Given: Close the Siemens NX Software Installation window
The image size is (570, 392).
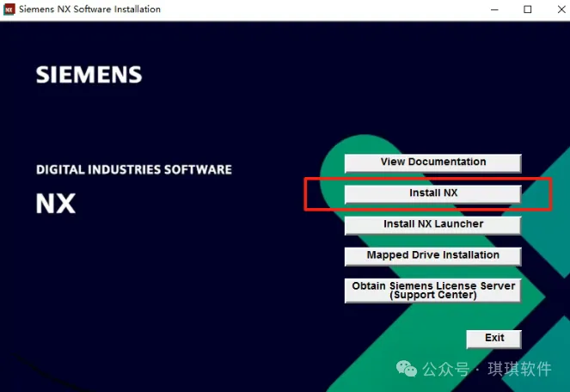Looking at the screenshot, I should 561,9.
